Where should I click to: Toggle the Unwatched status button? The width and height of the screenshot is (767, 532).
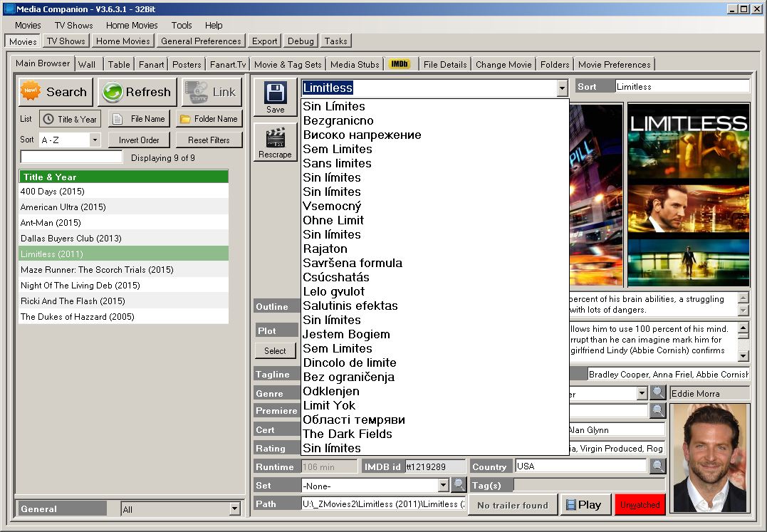(640, 505)
